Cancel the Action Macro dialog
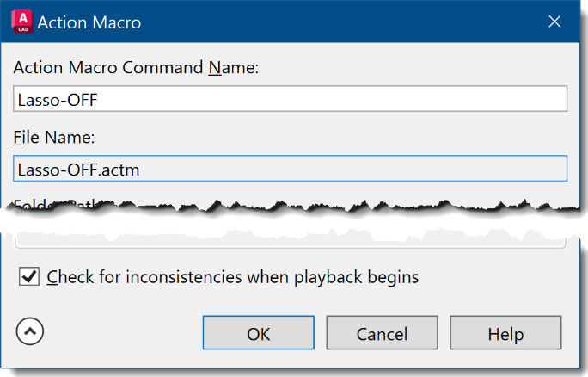The height and width of the screenshot is (377, 588). [383, 333]
